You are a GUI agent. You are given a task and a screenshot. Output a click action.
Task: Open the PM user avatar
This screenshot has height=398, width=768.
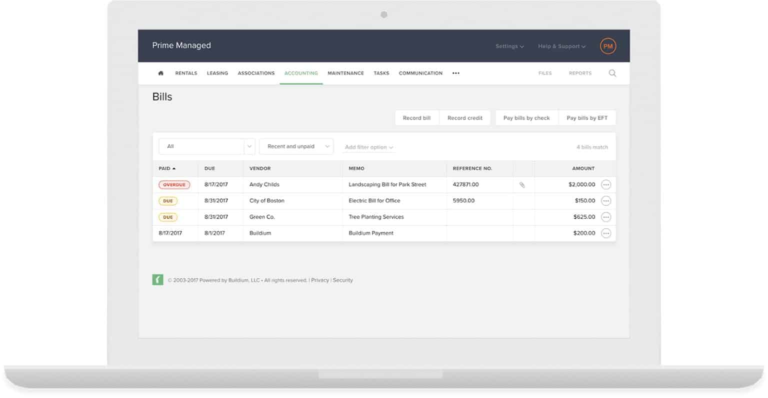(608, 46)
